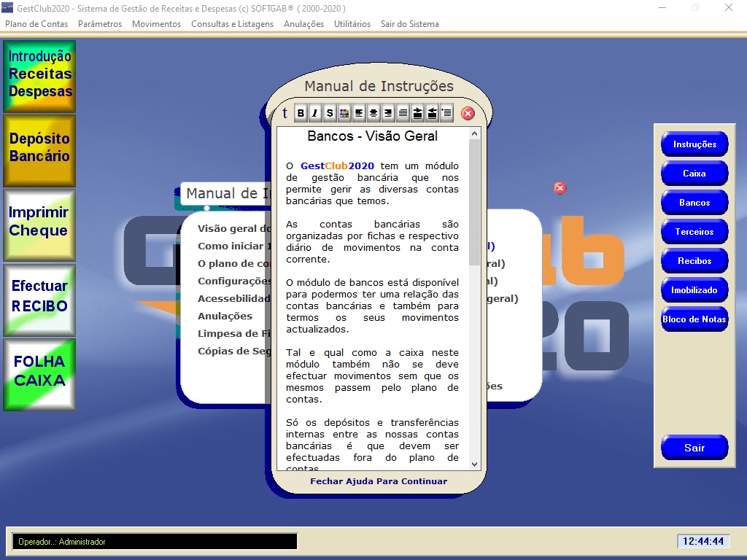Align manual text to the right
The image size is (747, 560).
coord(388,113)
